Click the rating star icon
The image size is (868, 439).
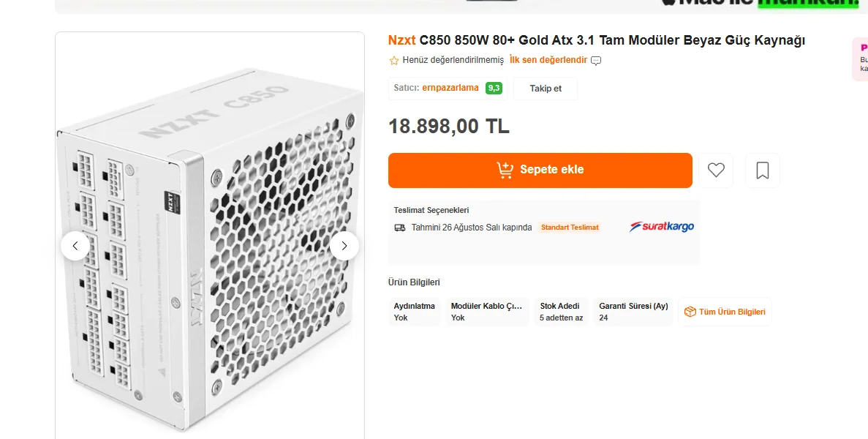(394, 61)
